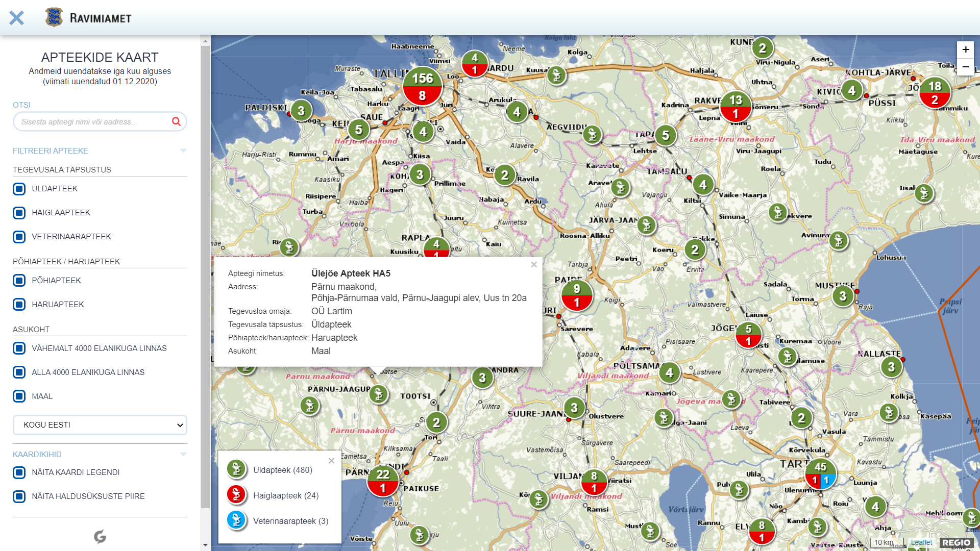
Task: Click the pharmacy marker near Aegviidu
Action: (x=592, y=135)
